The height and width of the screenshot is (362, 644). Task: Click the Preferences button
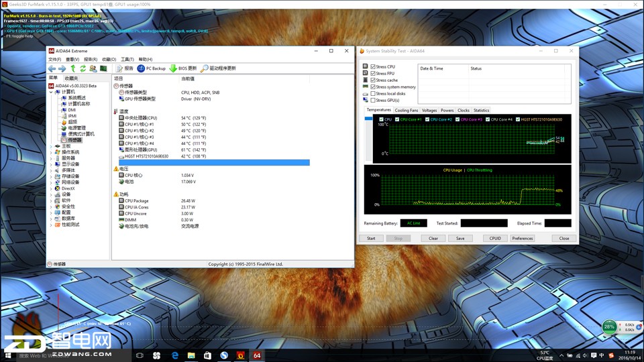(522, 238)
